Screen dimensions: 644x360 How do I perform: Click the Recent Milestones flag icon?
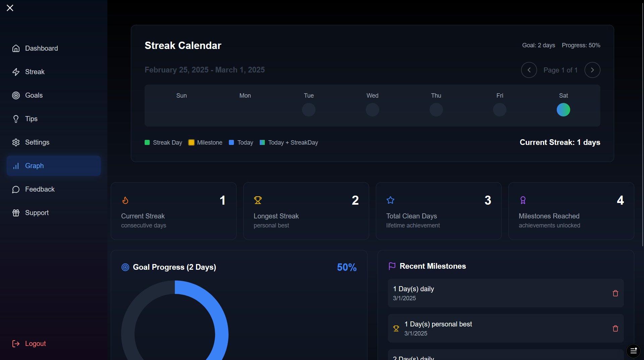point(392,266)
